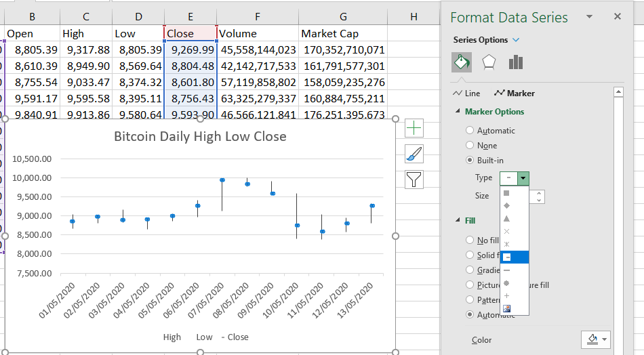Choose the triangle marker type

point(506,219)
